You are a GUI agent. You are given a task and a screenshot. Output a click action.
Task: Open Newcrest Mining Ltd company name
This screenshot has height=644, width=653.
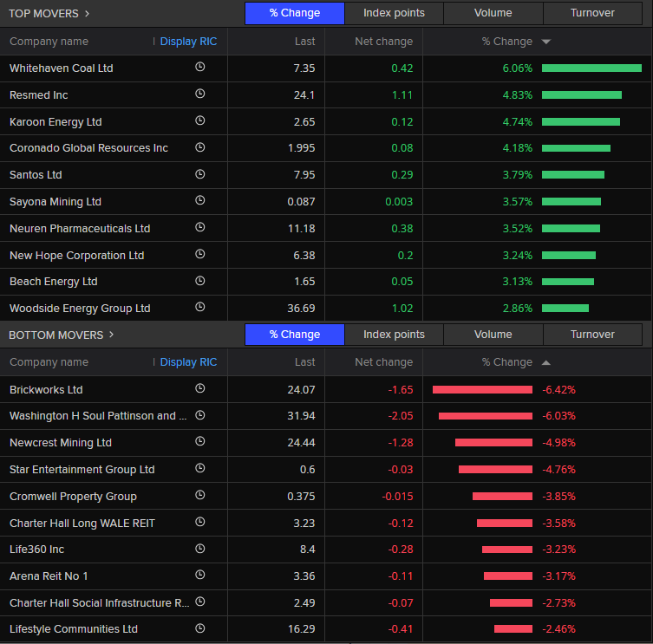(x=61, y=443)
